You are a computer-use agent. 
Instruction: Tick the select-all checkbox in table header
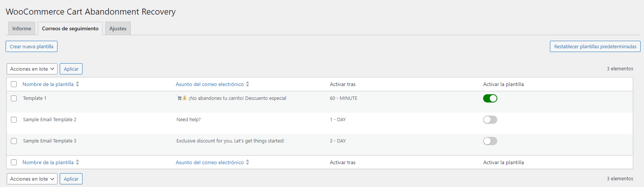(14, 84)
